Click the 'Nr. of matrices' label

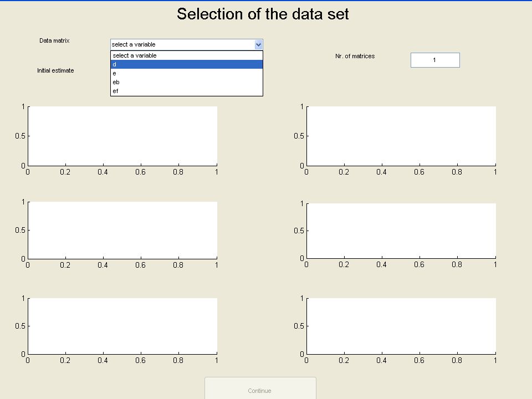click(355, 56)
